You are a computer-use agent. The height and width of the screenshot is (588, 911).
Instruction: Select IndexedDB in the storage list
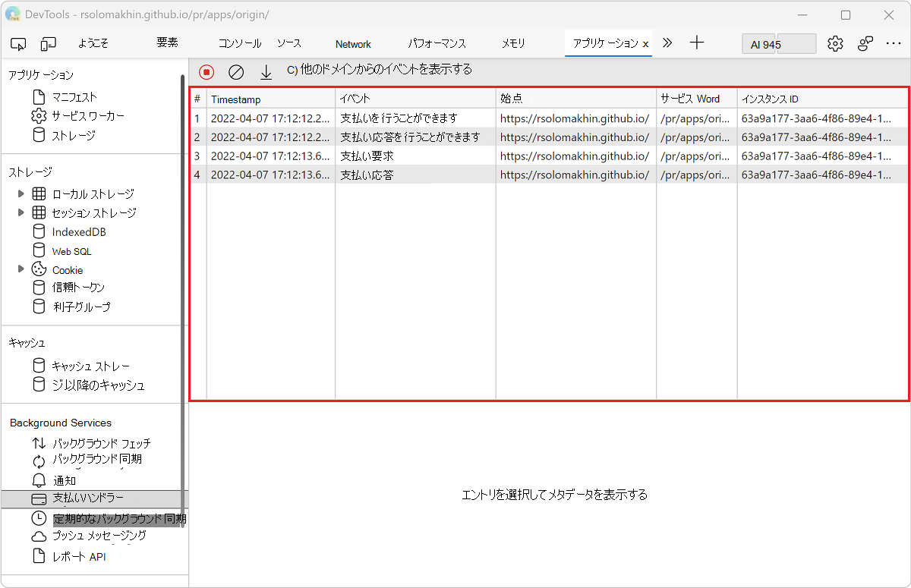point(78,232)
